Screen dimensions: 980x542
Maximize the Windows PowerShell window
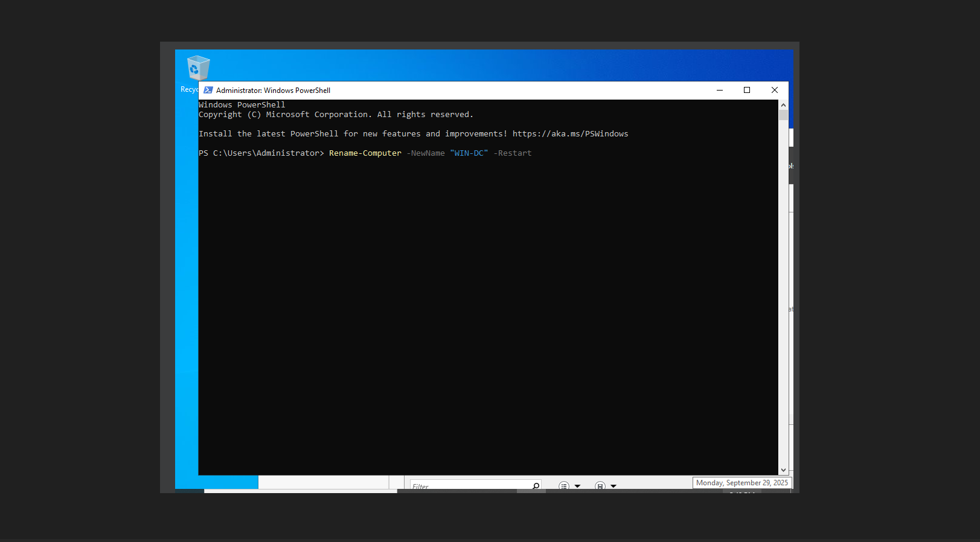pyautogui.click(x=747, y=90)
